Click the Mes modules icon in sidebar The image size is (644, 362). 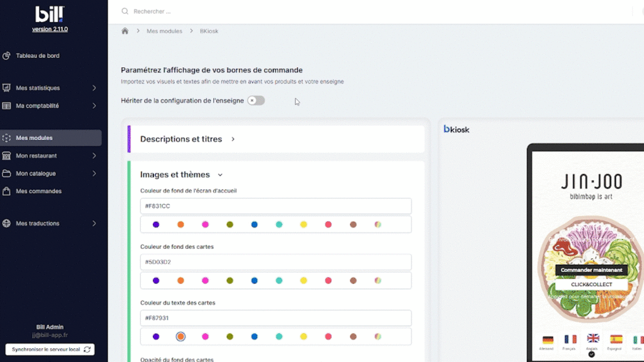click(x=7, y=138)
